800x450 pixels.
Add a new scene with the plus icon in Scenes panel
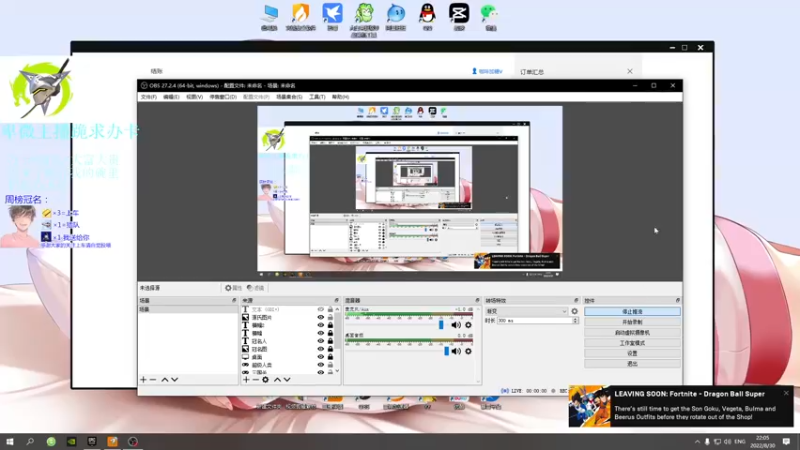tap(143, 380)
